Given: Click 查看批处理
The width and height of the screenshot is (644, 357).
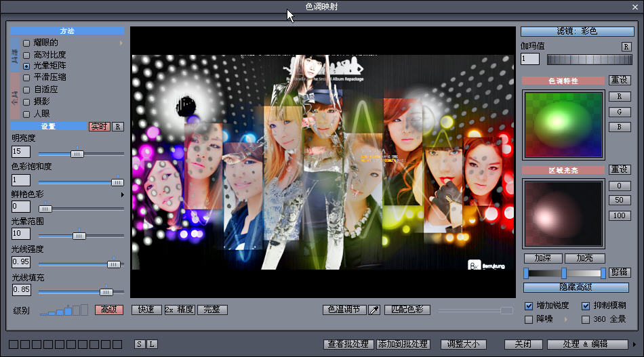Looking at the screenshot, I should click(348, 344).
